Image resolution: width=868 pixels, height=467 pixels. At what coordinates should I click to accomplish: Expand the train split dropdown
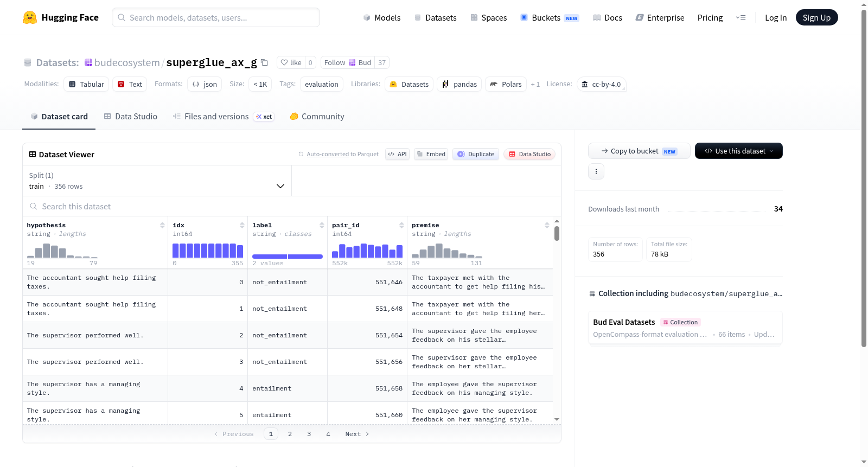tap(157, 181)
